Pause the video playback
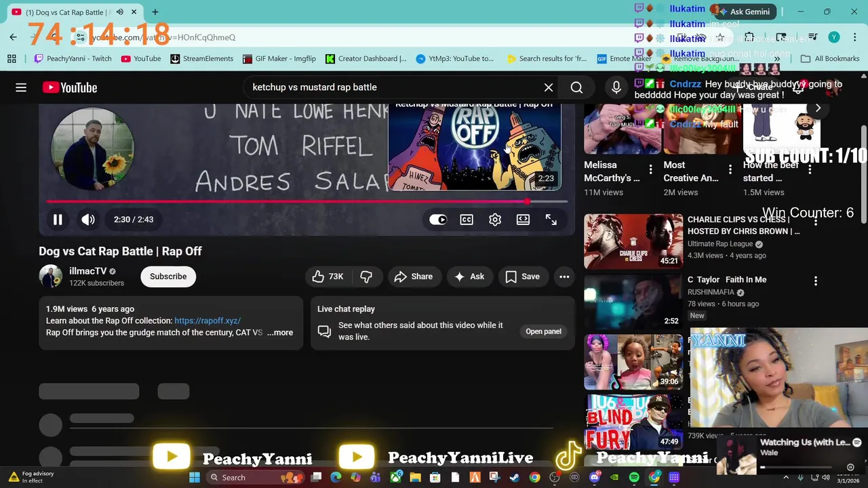This screenshot has height=488, width=868. [x=58, y=220]
